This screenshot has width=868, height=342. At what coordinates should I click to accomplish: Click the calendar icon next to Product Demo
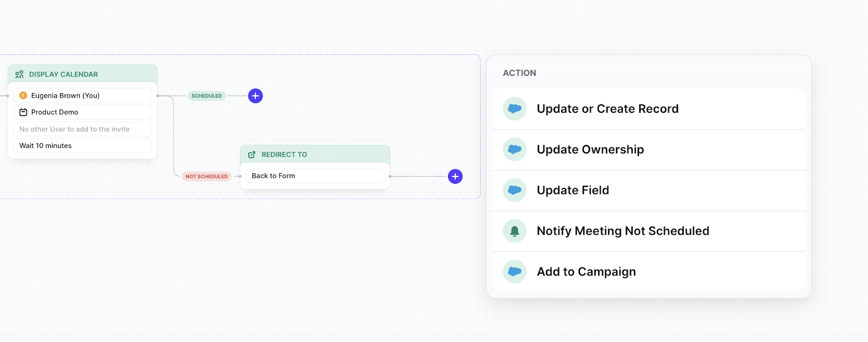pos(23,112)
